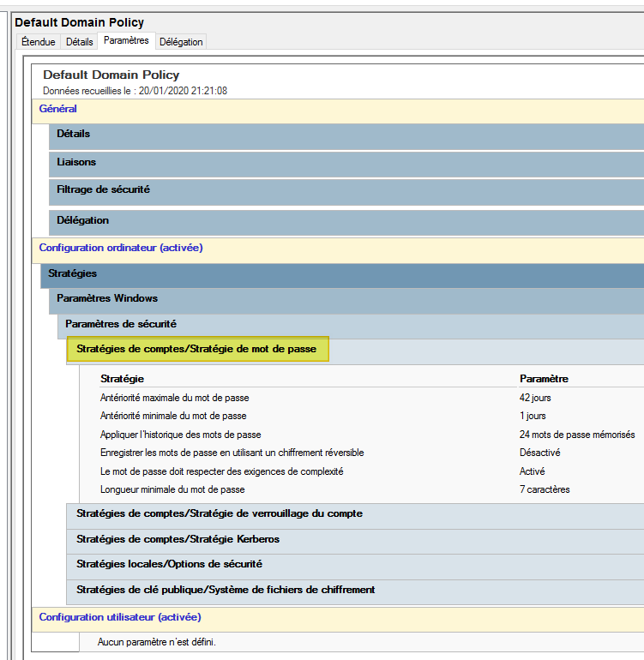This screenshot has width=644, height=660.
Task: Select the Paramètres tab
Action: tap(125, 40)
